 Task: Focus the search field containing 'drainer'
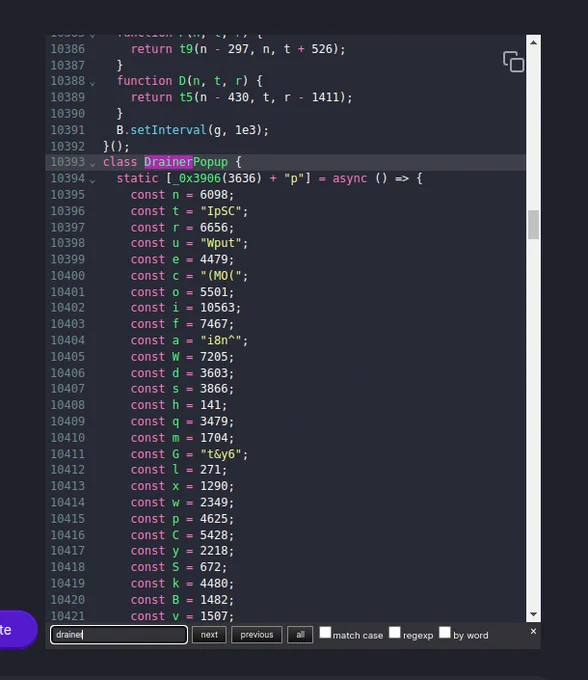(x=119, y=634)
